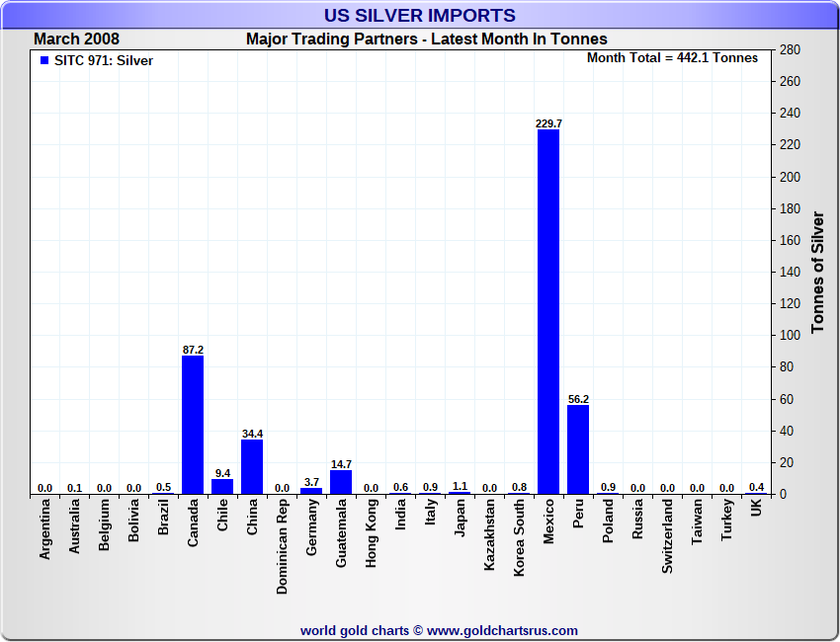Click the Guatemala bar
This screenshot has width=840, height=642.
pos(341,482)
